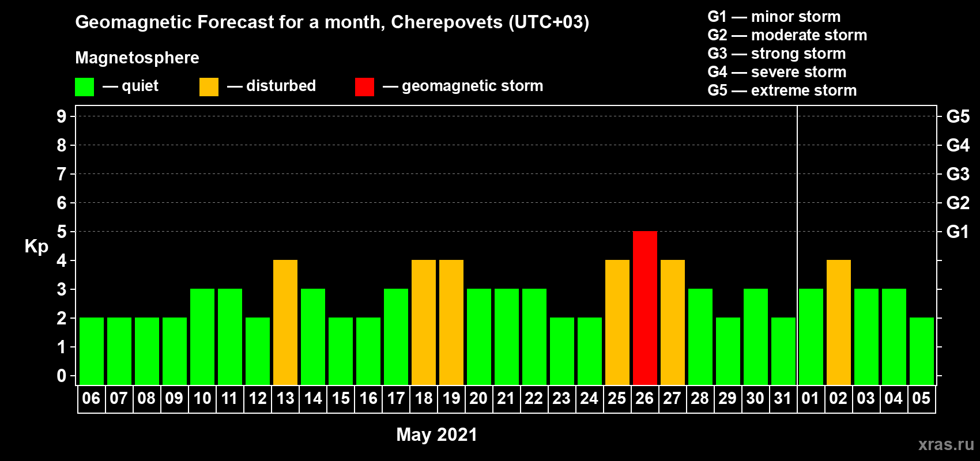Click the 'G1 — minor storm' legend line

click(x=774, y=17)
